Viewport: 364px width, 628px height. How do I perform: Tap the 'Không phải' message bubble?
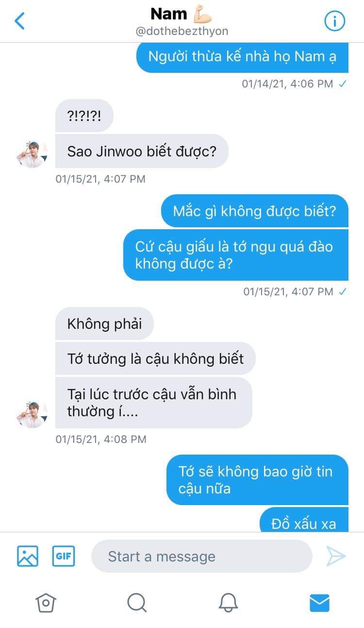(x=104, y=323)
